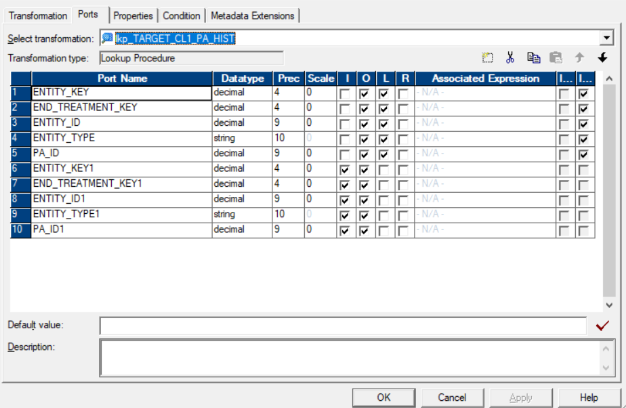The height and width of the screenshot is (408, 626).
Task: Click row number 4 header
Action: point(21,138)
